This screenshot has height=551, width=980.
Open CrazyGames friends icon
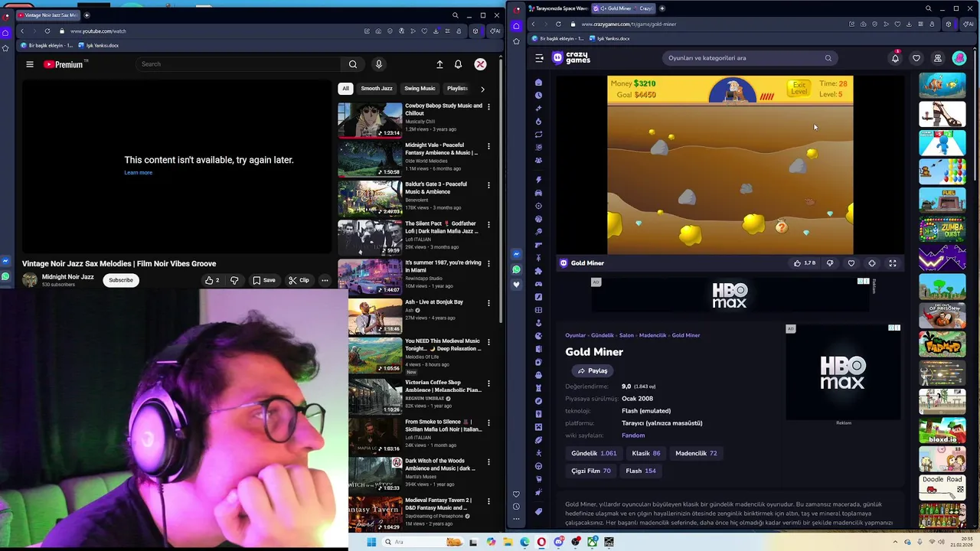(937, 58)
